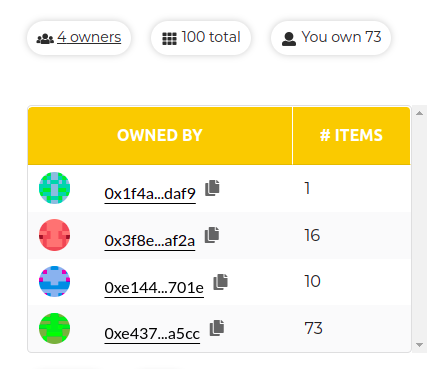Click the blue avatar for 0xe144...701e
Viewport: 446px width, 369px height.
click(54, 282)
